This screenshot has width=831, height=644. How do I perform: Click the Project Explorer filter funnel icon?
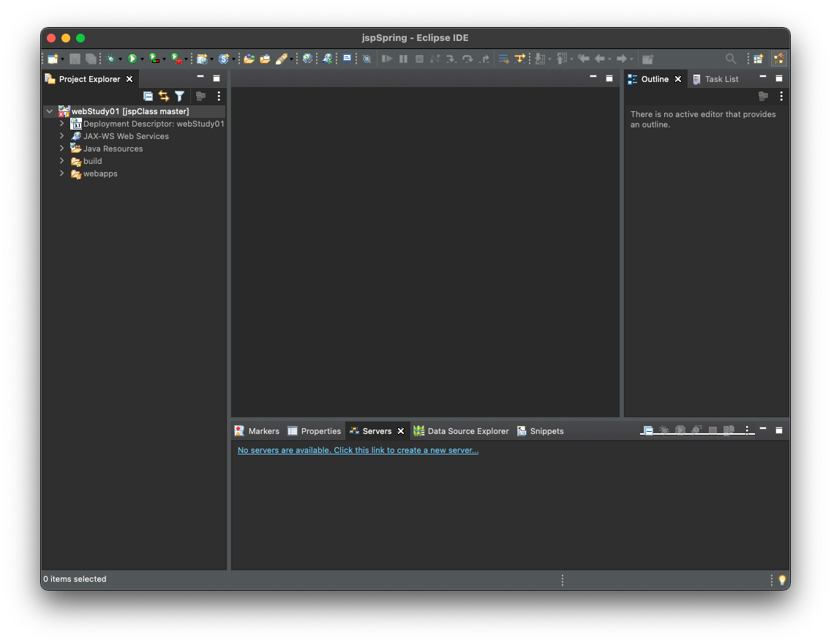(x=180, y=96)
